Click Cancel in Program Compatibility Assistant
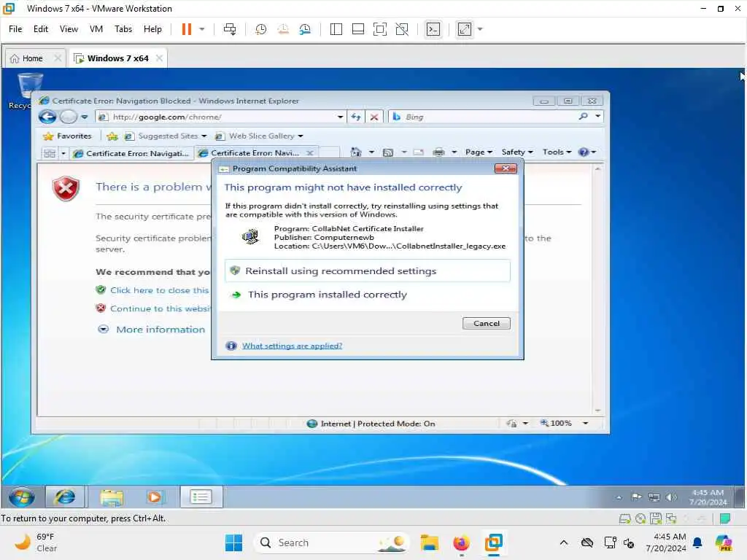The width and height of the screenshot is (747, 560). point(487,323)
